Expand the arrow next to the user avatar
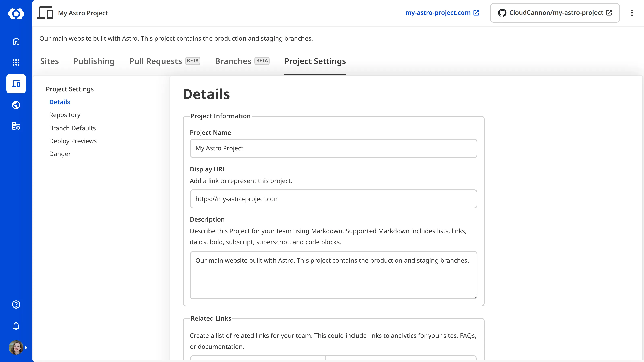This screenshot has width=644, height=362. [x=26, y=348]
